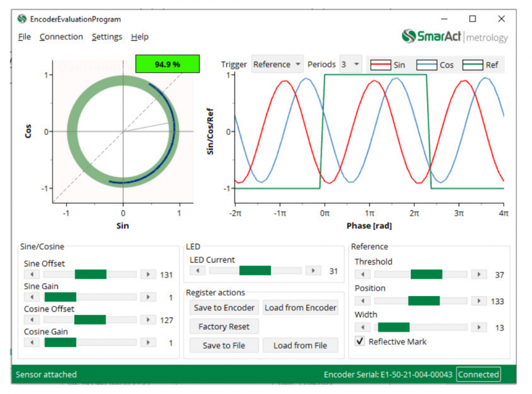532x394 pixels.
Task: Click the green Ref legend swatch
Action: pyautogui.click(x=473, y=65)
